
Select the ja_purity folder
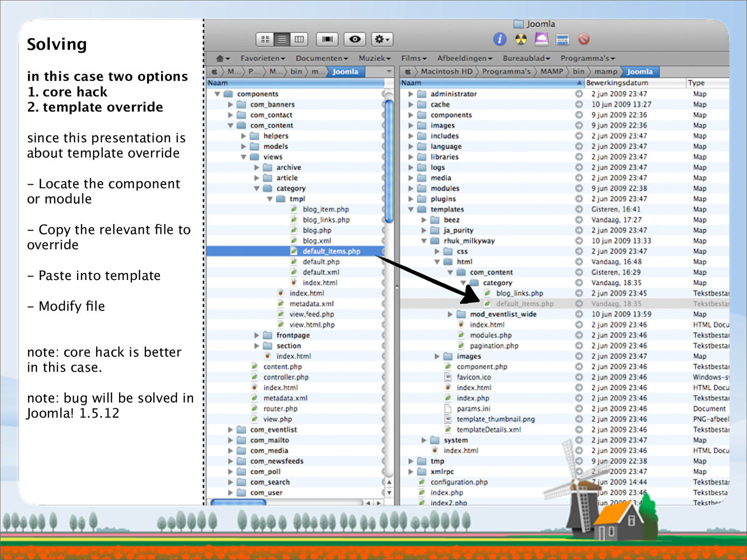point(458,231)
